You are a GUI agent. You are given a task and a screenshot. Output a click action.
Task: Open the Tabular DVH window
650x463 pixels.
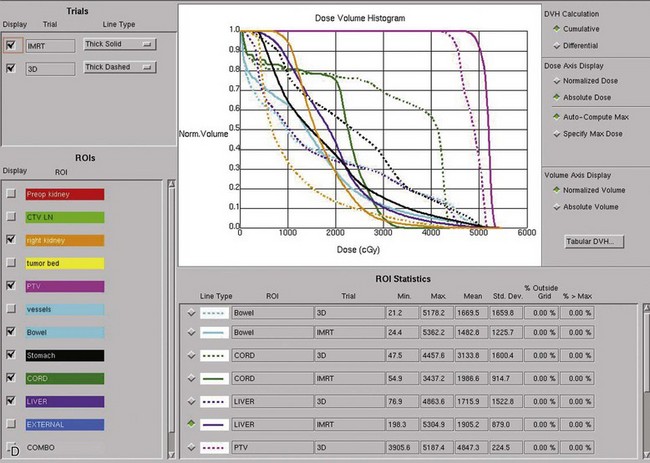596,241
